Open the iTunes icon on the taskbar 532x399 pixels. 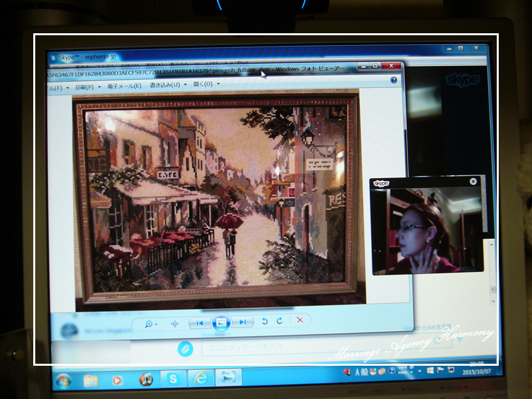click(146, 379)
